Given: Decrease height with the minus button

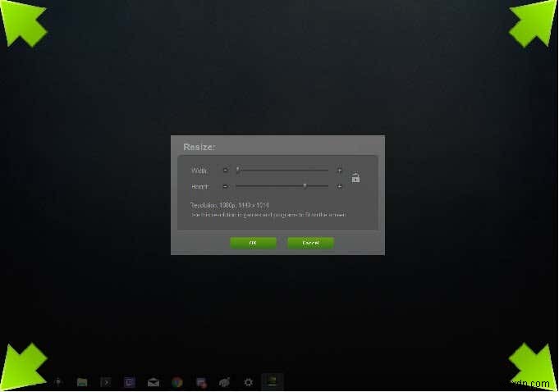Looking at the screenshot, I should (x=225, y=186).
